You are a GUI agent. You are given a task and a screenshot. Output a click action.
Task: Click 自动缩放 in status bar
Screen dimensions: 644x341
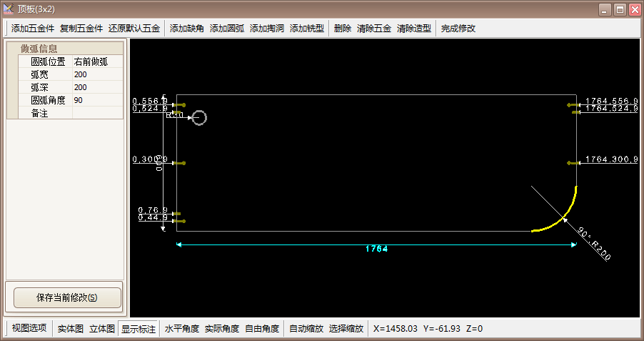306,329
